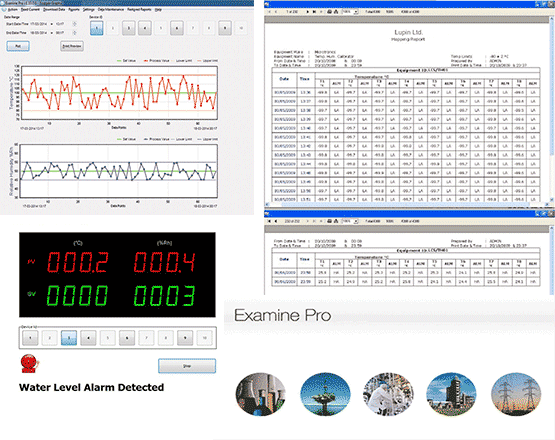This screenshot has width=555, height=440.
Task: Click the Lupin Ltd. report heading
Action: coord(408,32)
